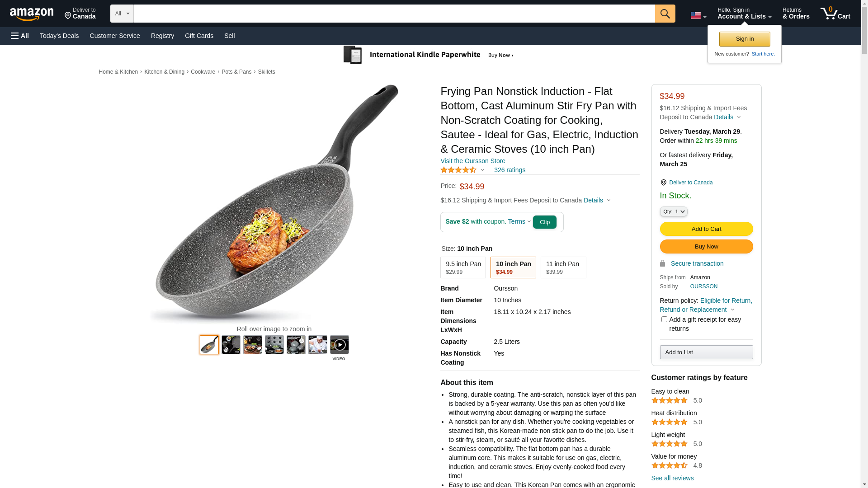Select the 9.5 inch Pan size option

pos(463,267)
